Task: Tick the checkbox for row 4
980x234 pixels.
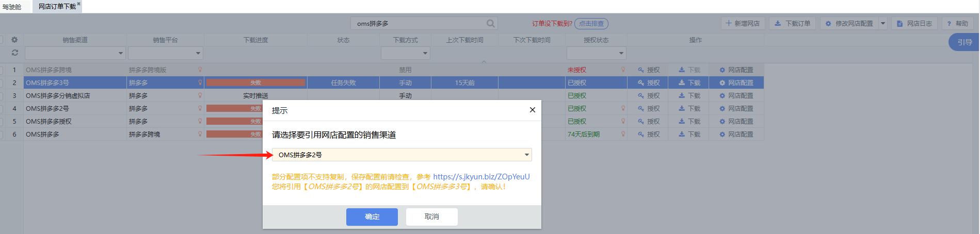Action: click(x=2, y=108)
